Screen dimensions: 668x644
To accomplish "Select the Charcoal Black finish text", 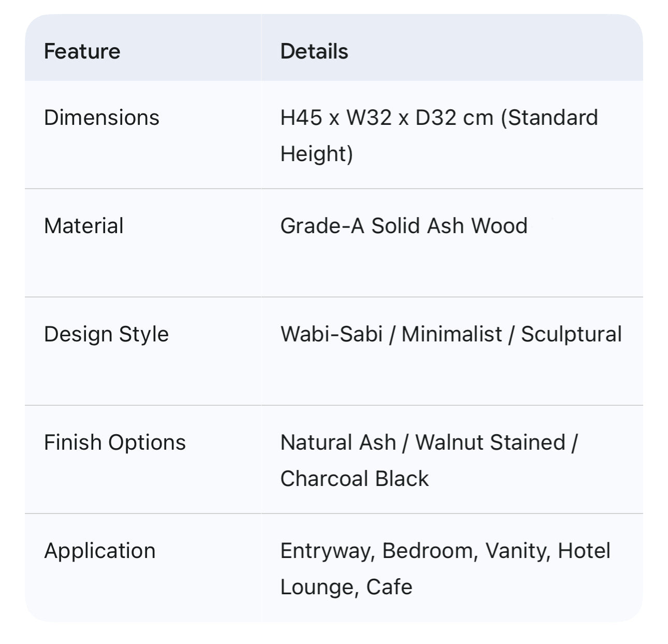I will 354,479.
